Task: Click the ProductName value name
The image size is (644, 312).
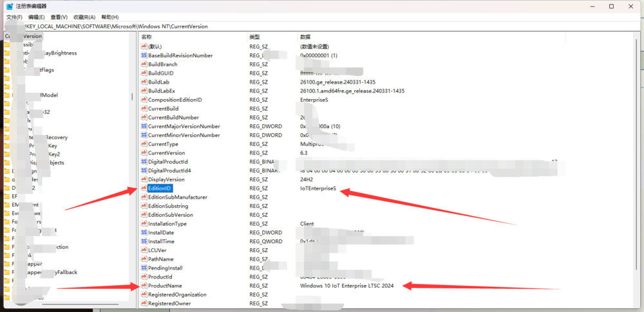Action: [165, 286]
